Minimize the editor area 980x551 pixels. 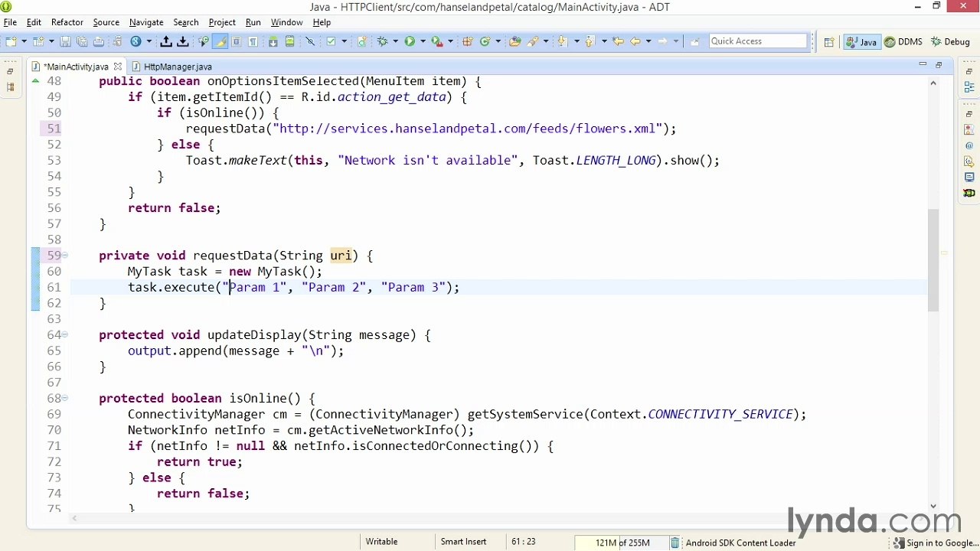pos(923,65)
